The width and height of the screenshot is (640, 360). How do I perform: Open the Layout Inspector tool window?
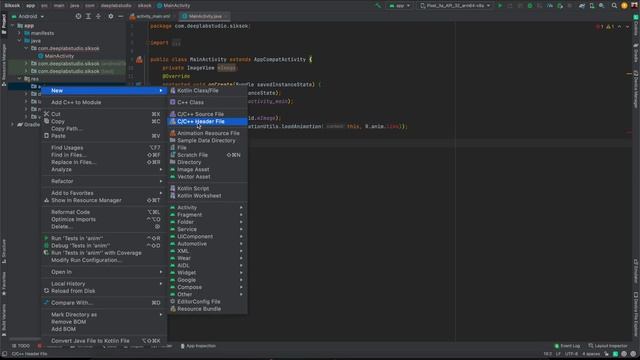(607, 346)
